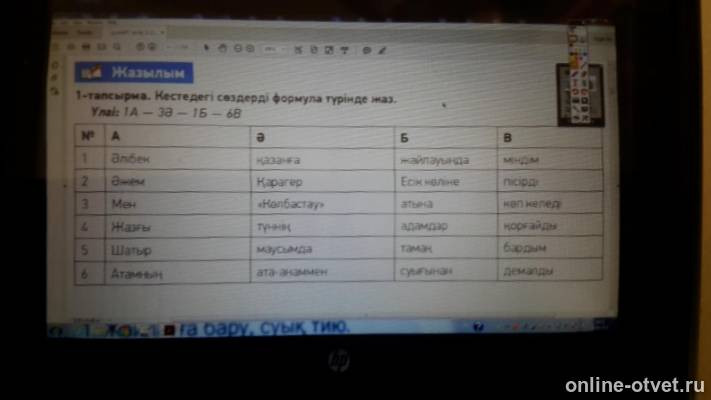Select the column header В

tap(508, 135)
